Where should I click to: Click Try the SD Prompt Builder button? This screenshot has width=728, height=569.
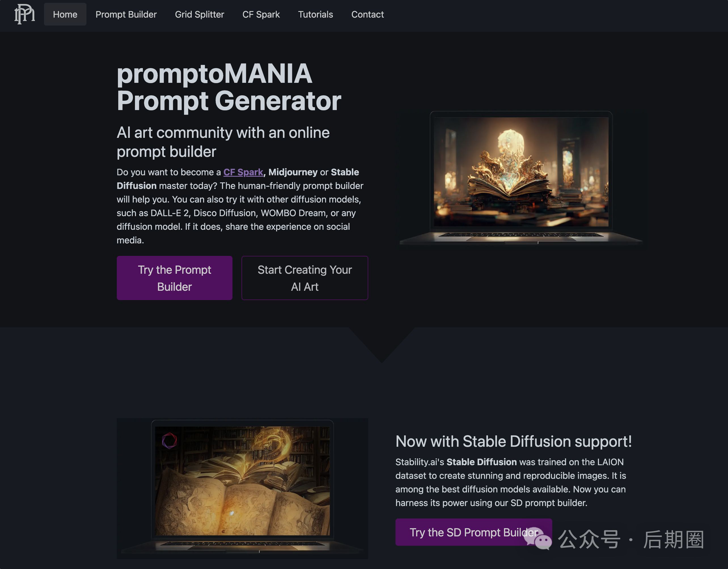point(474,532)
